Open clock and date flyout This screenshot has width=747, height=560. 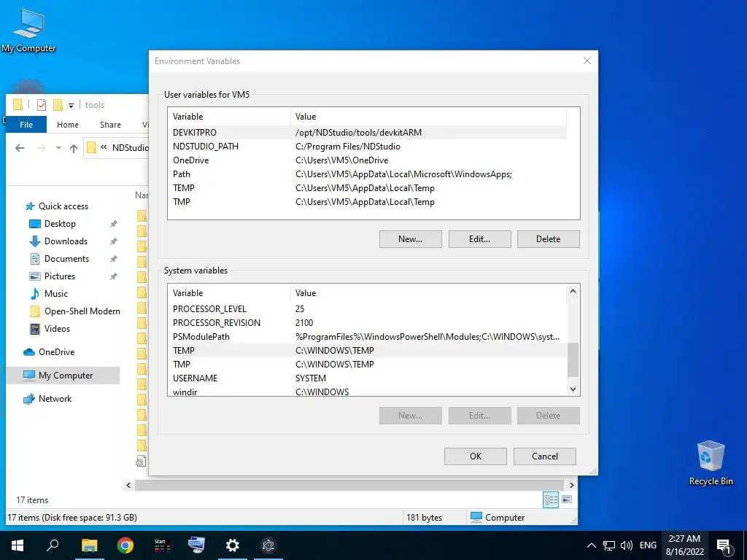[684, 545]
